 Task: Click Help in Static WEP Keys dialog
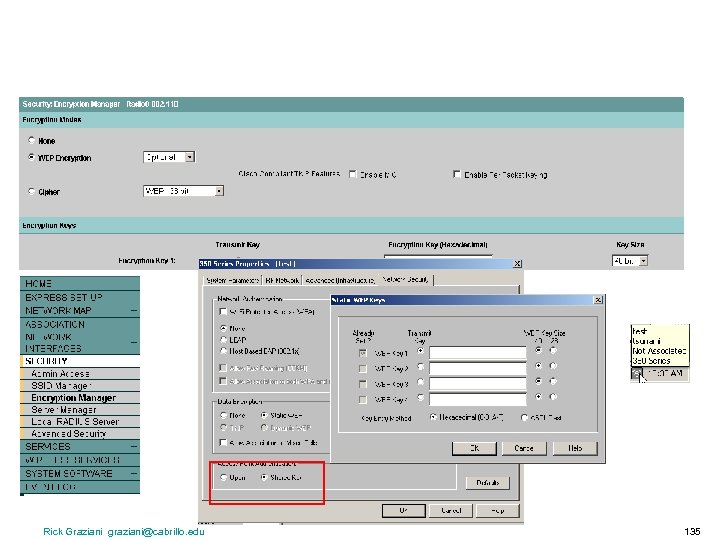575,448
